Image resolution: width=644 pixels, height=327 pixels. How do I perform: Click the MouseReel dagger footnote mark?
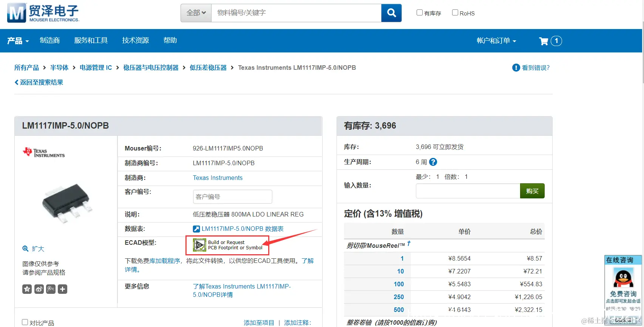pos(409,244)
